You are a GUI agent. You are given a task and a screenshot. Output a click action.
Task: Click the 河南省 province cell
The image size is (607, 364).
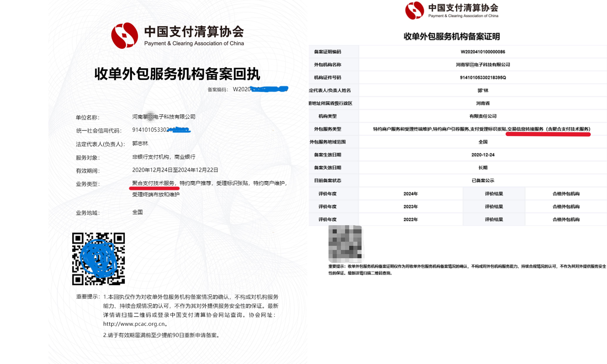pyautogui.click(x=483, y=103)
